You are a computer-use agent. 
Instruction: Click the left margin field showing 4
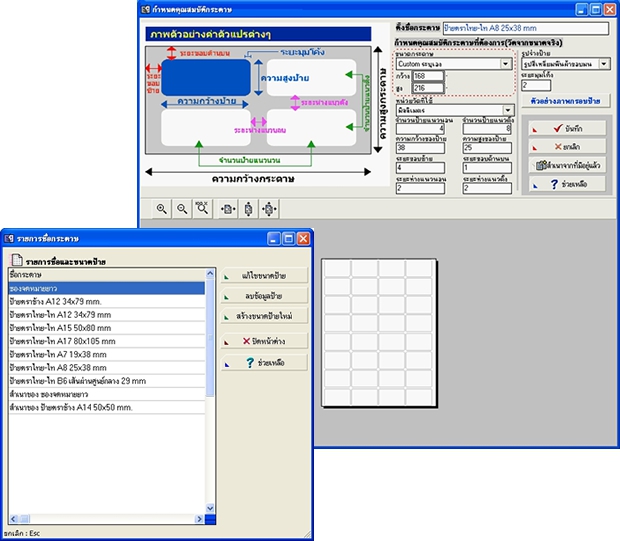pos(420,168)
